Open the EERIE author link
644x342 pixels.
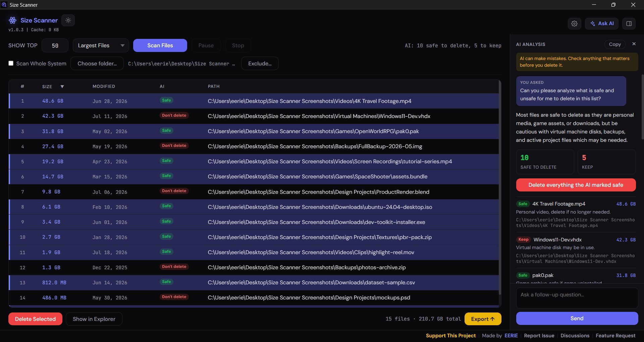click(x=511, y=336)
